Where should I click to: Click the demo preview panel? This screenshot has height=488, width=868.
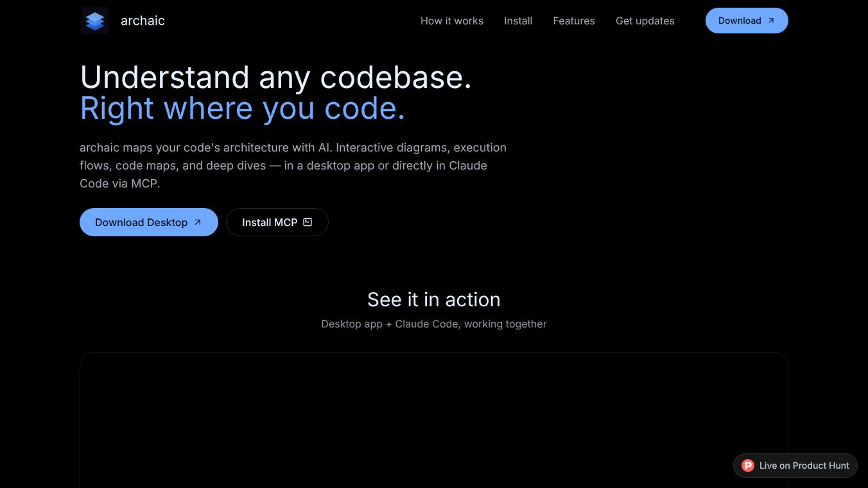click(434, 420)
